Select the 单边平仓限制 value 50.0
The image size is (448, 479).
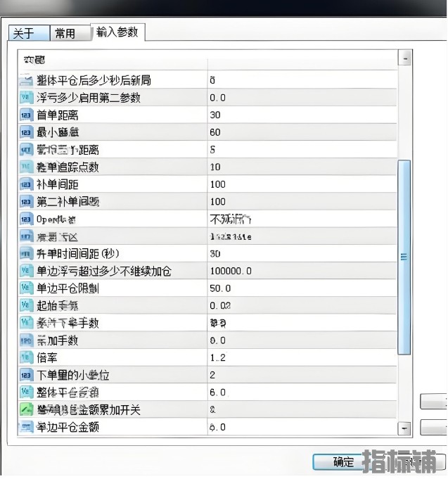click(x=302, y=288)
